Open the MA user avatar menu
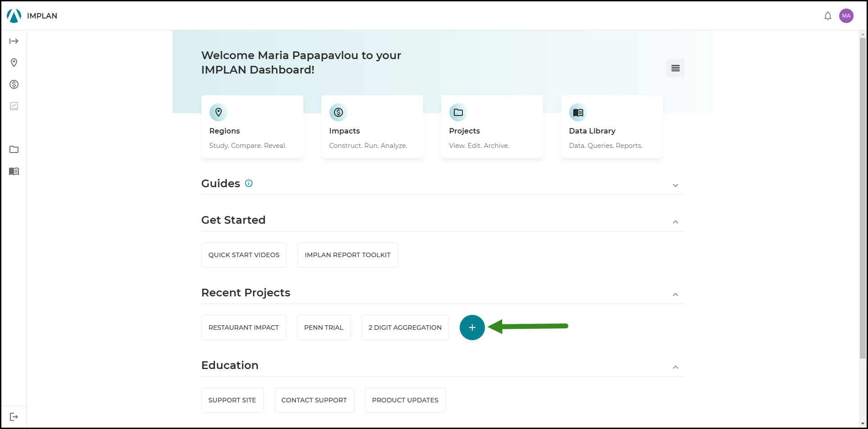 click(846, 16)
